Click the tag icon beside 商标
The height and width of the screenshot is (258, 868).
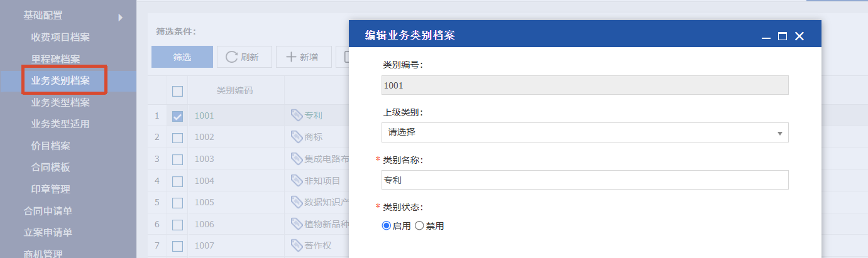click(x=297, y=137)
